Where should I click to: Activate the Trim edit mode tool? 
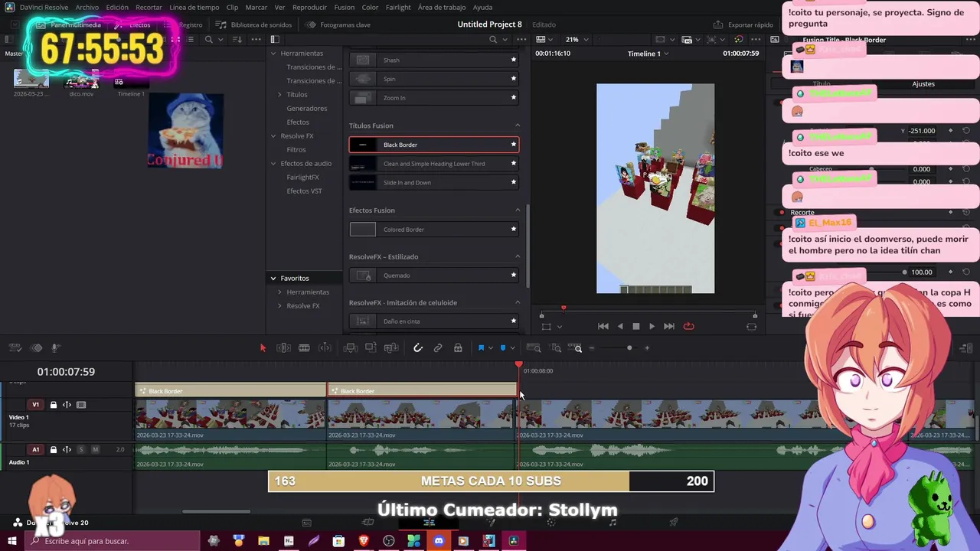pos(283,348)
